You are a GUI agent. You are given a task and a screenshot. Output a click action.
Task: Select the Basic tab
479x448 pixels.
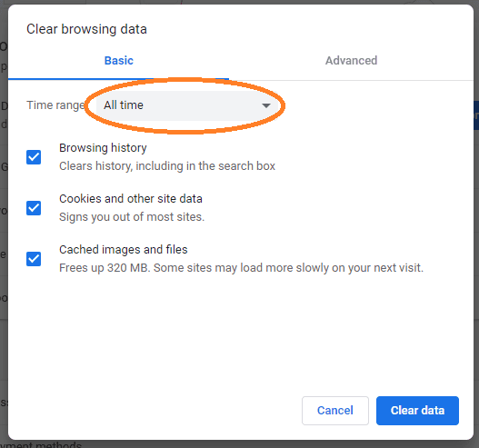[118, 61]
